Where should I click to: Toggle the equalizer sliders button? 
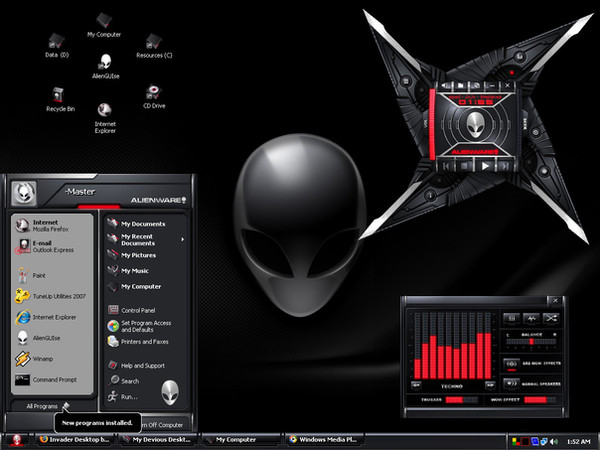point(512,318)
